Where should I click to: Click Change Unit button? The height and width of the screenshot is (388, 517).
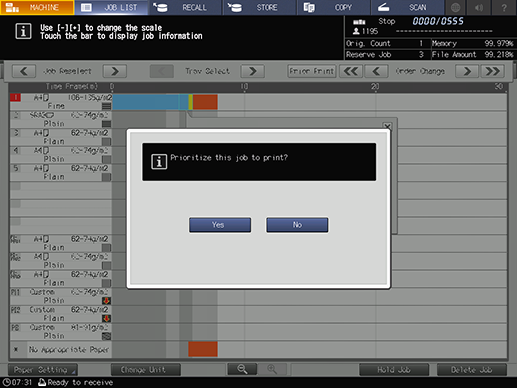click(x=146, y=370)
